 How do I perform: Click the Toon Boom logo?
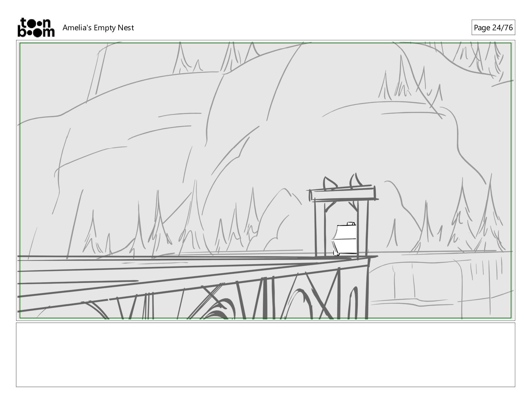36,27
